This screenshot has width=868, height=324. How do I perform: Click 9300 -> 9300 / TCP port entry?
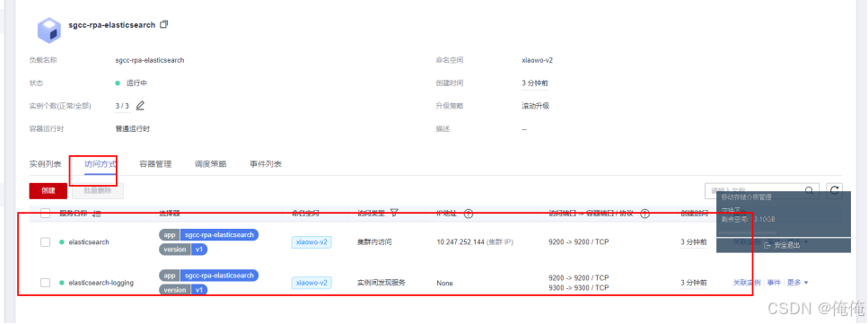[578, 288]
